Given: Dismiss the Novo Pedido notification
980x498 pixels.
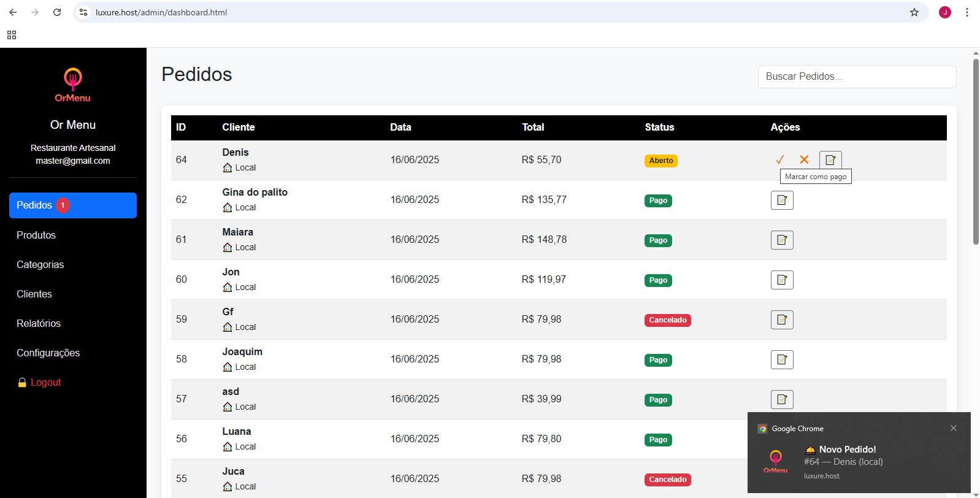Looking at the screenshot, I should (953, 428).
